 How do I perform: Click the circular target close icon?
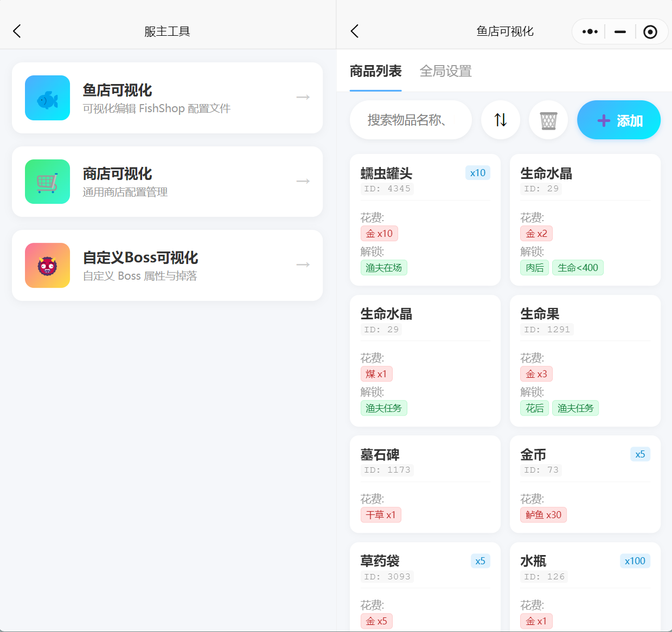[x=650, y=32]
